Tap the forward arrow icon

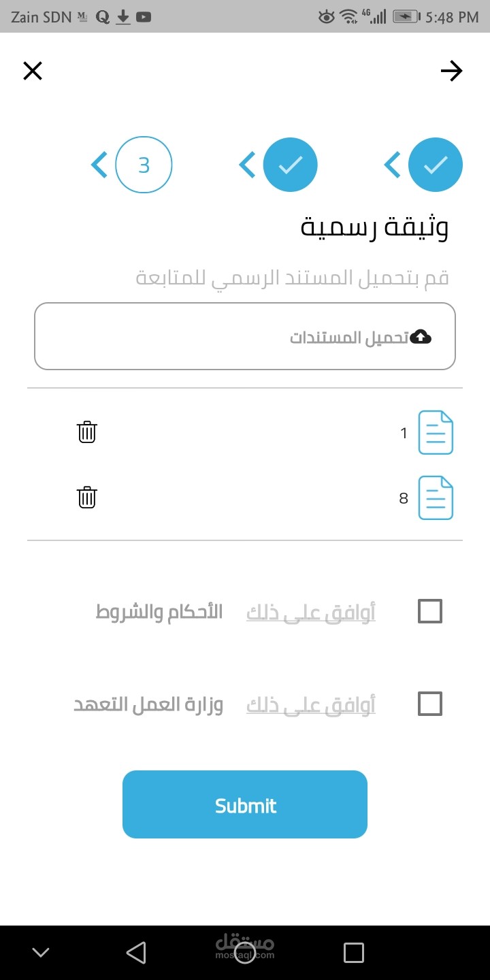[451, 71]
